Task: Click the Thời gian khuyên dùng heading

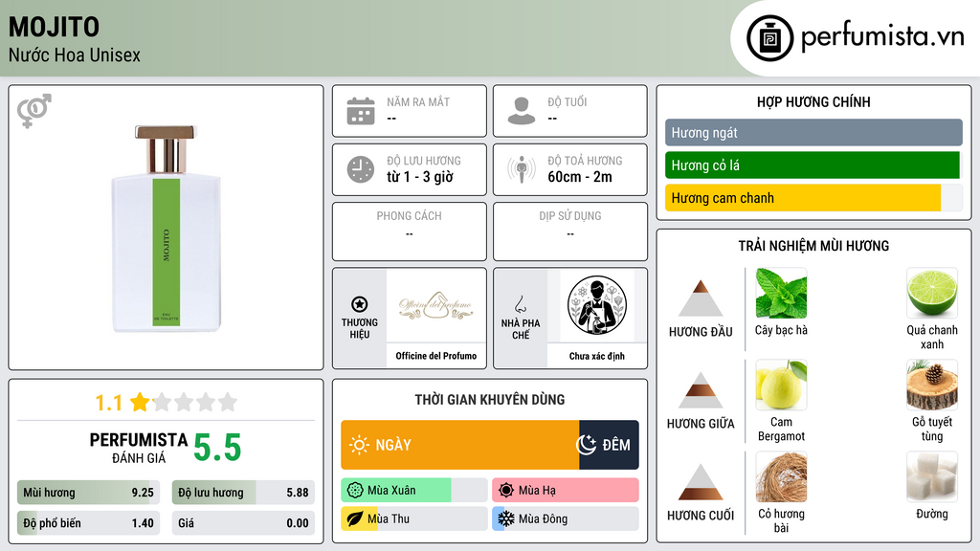Action: click(490, 399)
